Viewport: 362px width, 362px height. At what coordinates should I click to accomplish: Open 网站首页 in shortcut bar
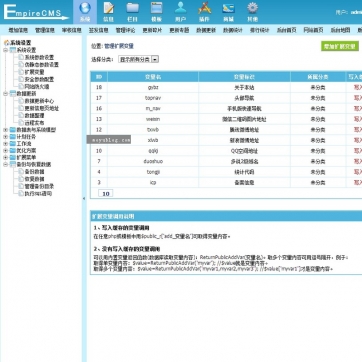pyautogui.click(x=313, y=30)
